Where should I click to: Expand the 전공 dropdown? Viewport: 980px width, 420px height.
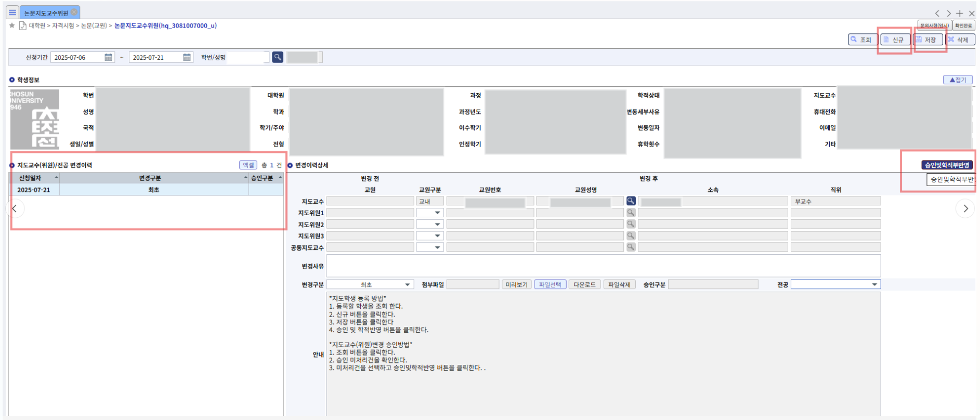835,284
